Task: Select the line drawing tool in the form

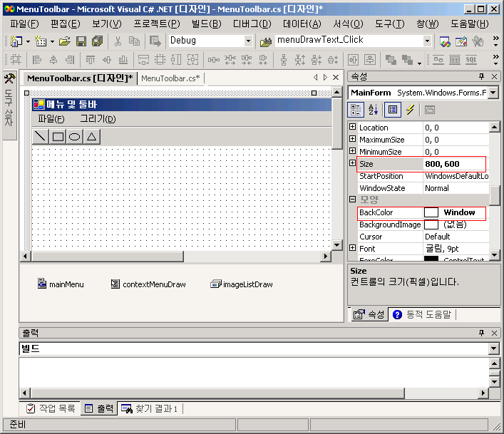Action: tap(41, 137)
